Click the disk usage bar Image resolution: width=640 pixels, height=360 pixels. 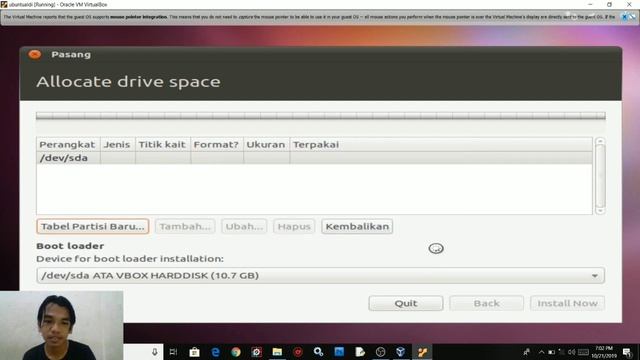pos(320,116)
